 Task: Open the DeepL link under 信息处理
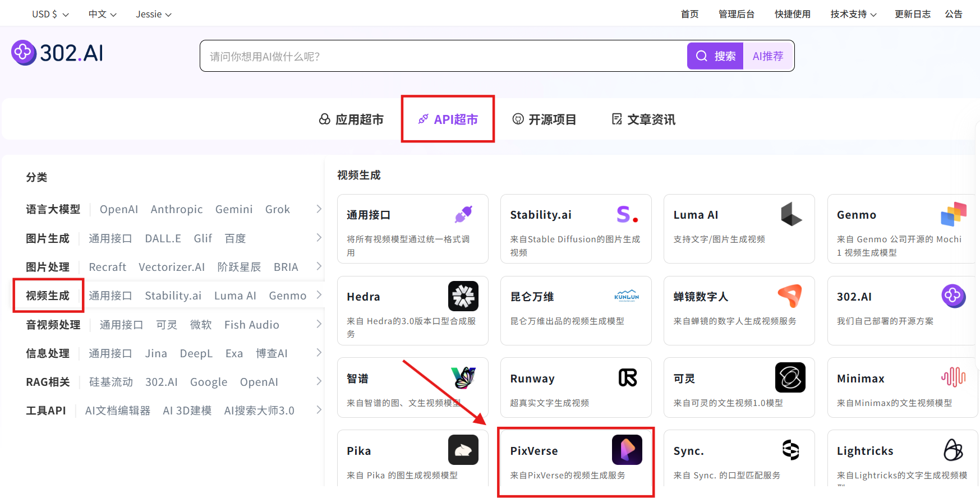(196, 353)
